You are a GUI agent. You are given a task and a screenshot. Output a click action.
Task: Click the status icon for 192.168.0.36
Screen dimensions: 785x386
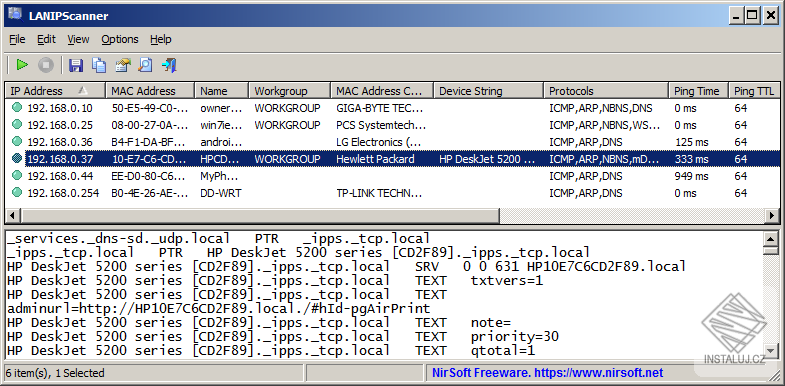coord(17,142)
